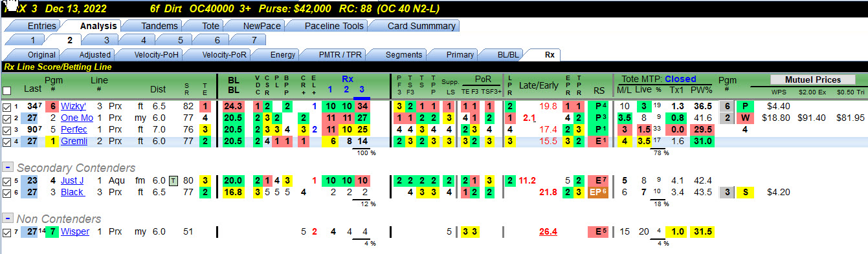
Task: Click the T badge on Just J row
Action: click(173, 181)
